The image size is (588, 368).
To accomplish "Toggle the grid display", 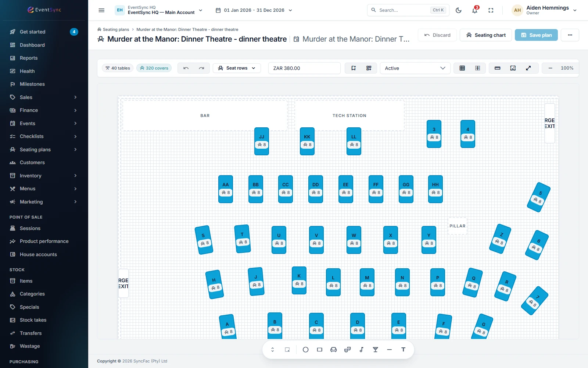I will pos(462,68).
